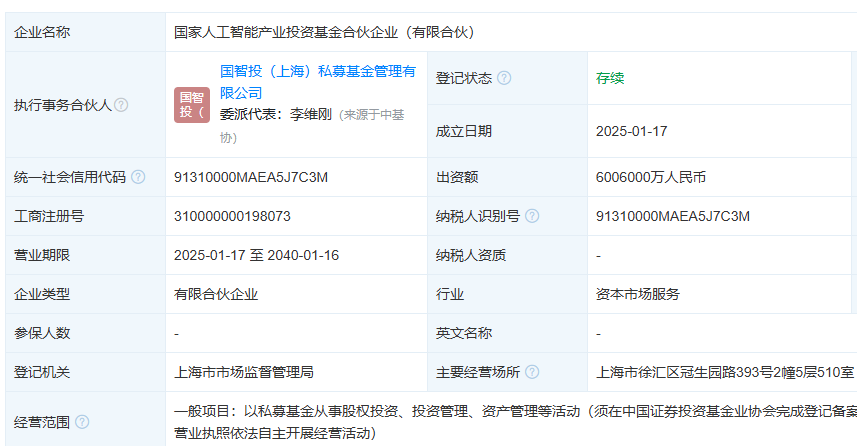
Task: Click help icon beside 登记状态
Action: click(504, 78)
